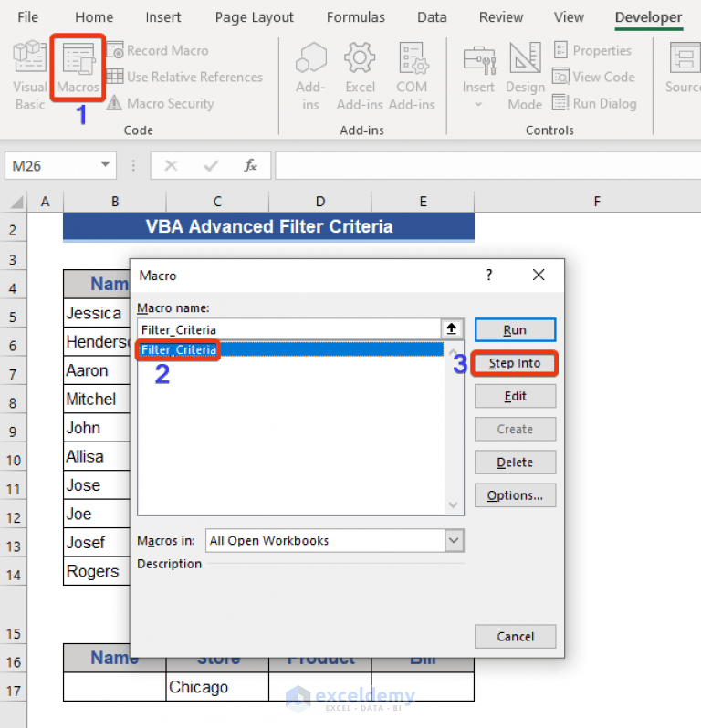Click the Mitchel cell

pyautogui.click(x=97, y=399)
